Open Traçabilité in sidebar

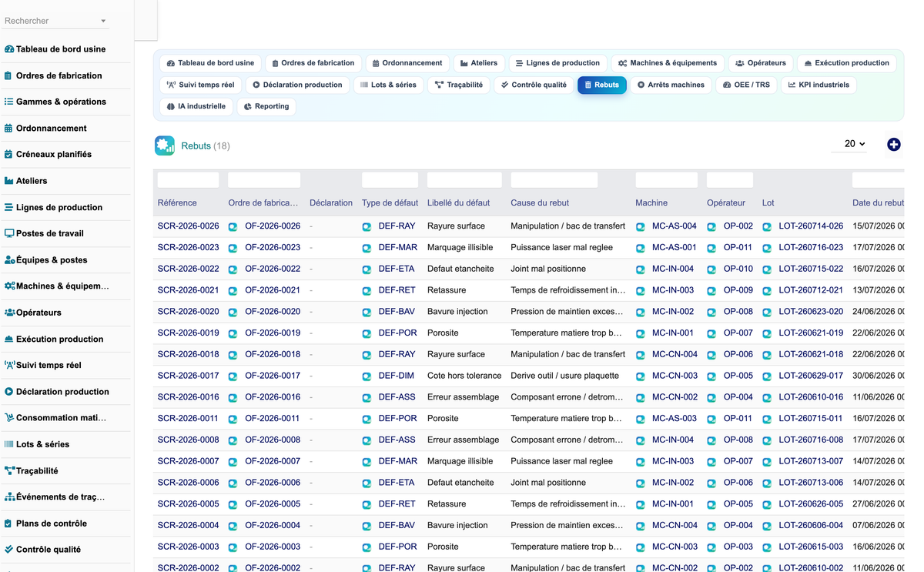pyautogui.click(x=37, y=470)
